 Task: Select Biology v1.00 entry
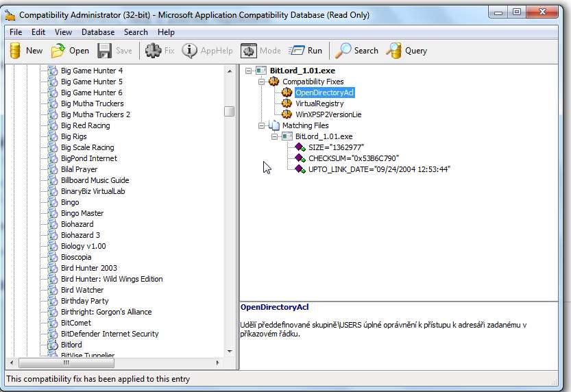[x=84, y=246]
